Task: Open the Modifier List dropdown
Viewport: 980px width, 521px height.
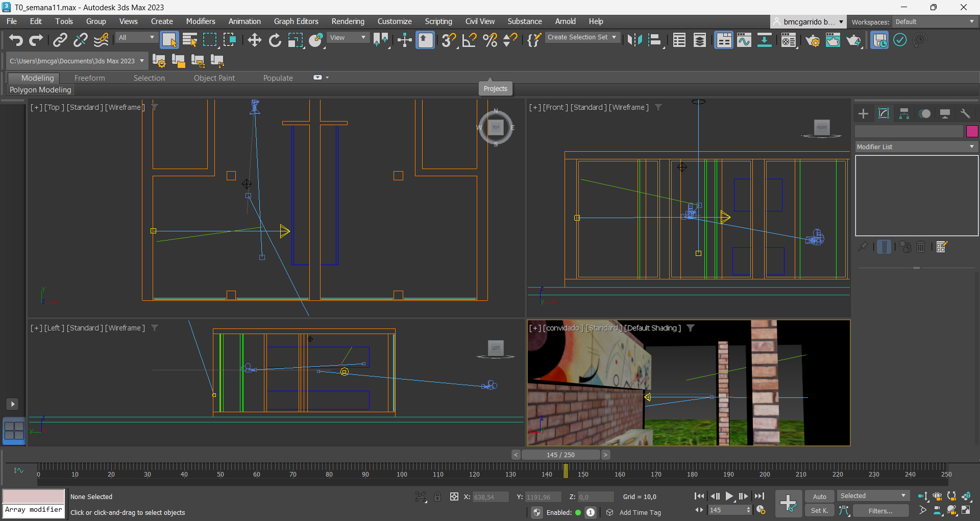Action: (916, 147)
